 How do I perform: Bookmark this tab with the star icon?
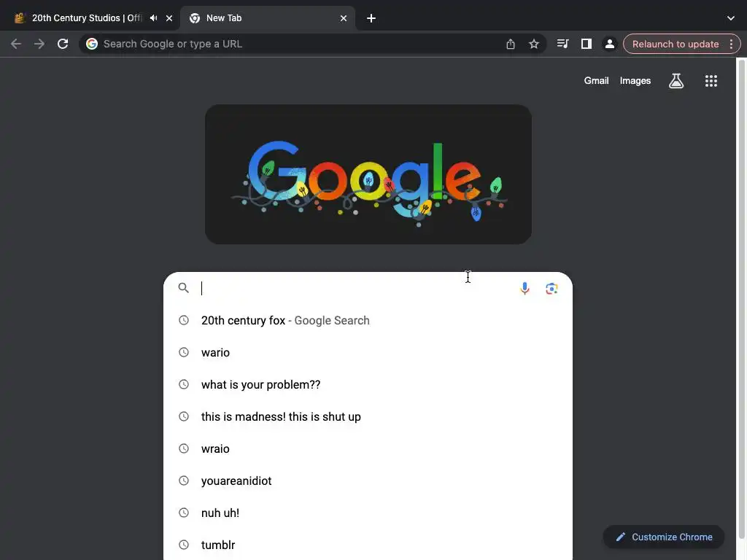(x=534, y=44)
